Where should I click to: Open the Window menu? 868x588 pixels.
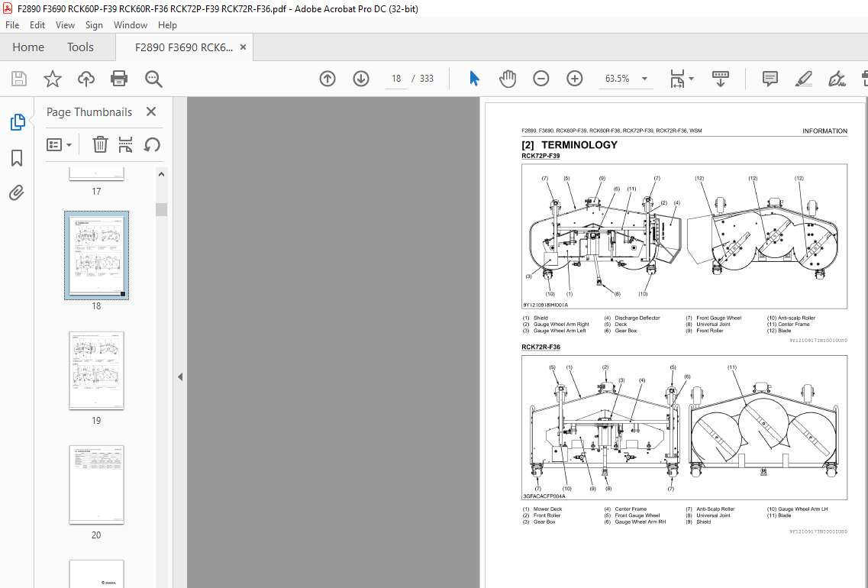click(130, 25)
